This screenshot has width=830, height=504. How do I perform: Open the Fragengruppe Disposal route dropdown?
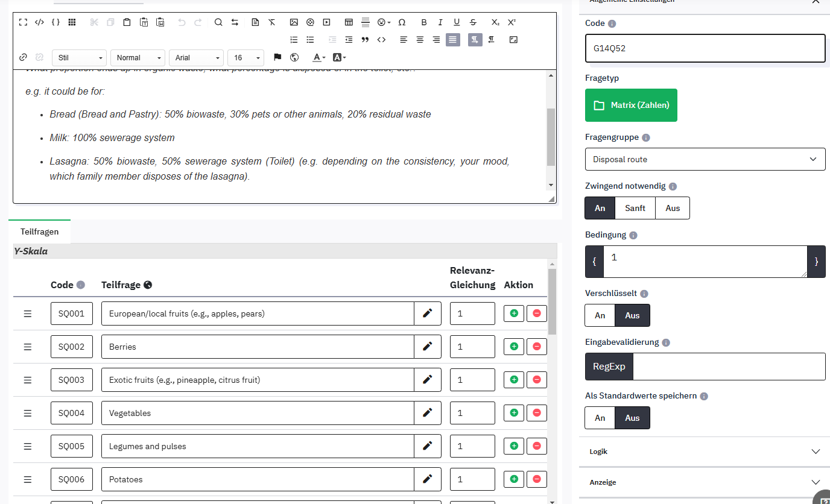pyautogui.click(x=705, y=159)
